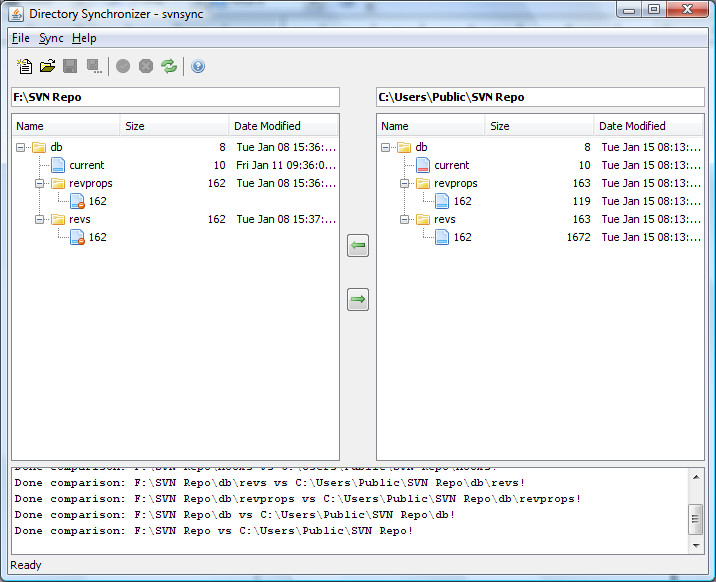Click the 'Ready' status bar text
Screen dimensions: 716x582
pyautogui.click(x=26, y=565)
